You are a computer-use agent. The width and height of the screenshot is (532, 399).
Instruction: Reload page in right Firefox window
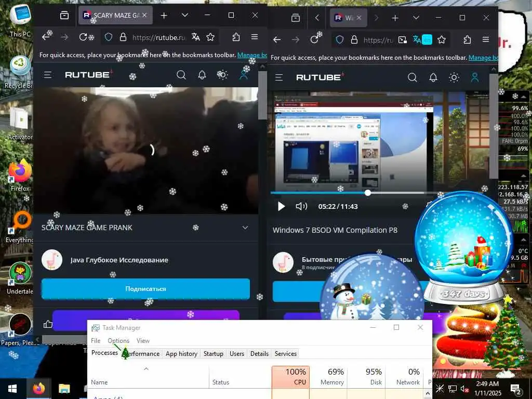(x=314, y=39)
